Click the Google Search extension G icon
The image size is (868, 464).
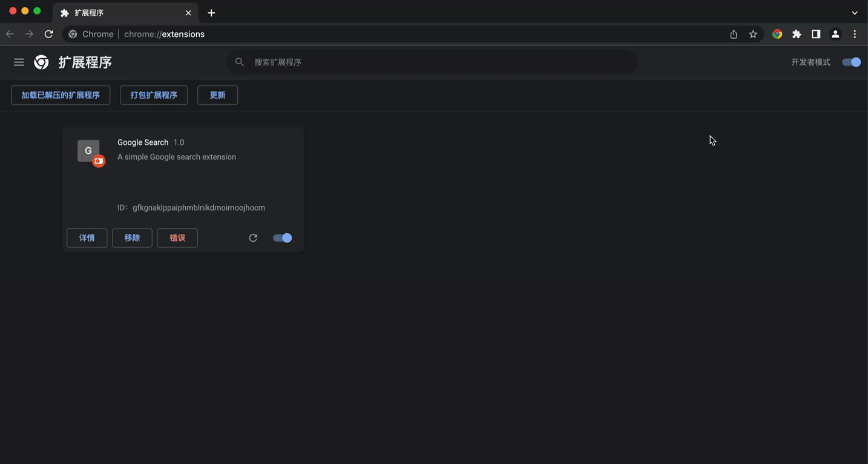pos(88,151)
